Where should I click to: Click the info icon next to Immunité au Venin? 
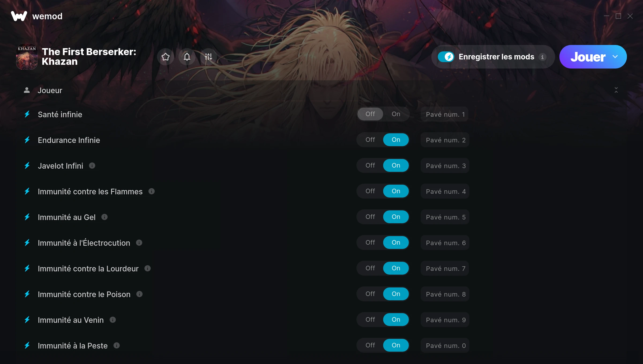[113, 320]
